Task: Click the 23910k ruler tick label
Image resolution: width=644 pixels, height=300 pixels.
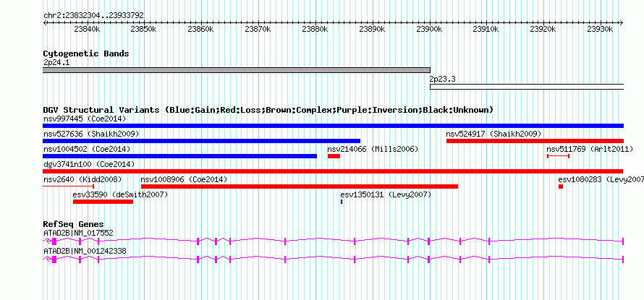Action: click(x=486, y=29)
